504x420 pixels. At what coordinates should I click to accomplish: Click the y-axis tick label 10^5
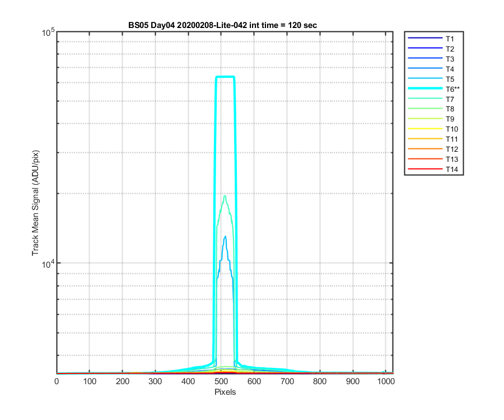pyautogui.click(x=49, y=32)
